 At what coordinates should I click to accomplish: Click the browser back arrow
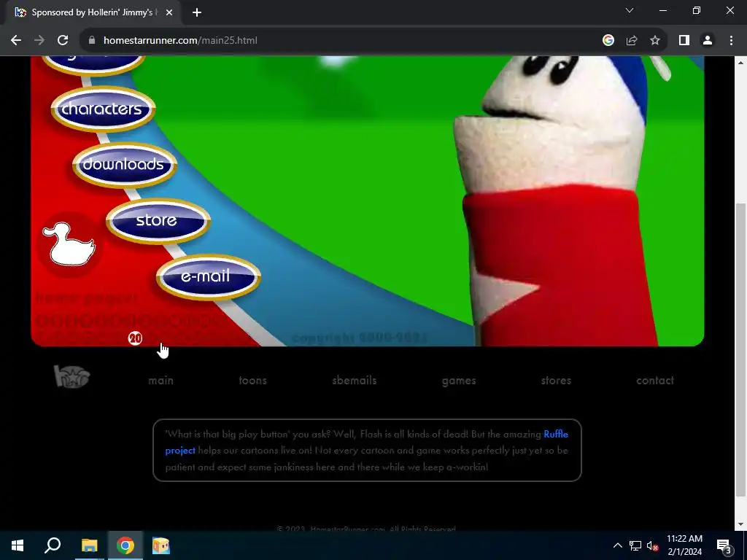tap(16, 41)
